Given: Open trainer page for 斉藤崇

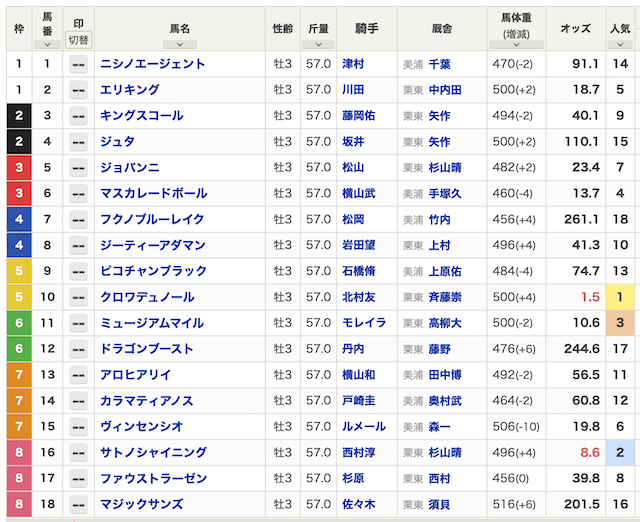Looking at the screenshot, I should click(440, 298).
